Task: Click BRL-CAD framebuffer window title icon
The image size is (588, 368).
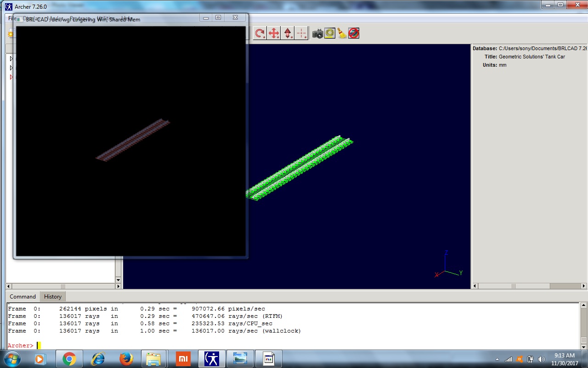Action: tap(20, 19)
